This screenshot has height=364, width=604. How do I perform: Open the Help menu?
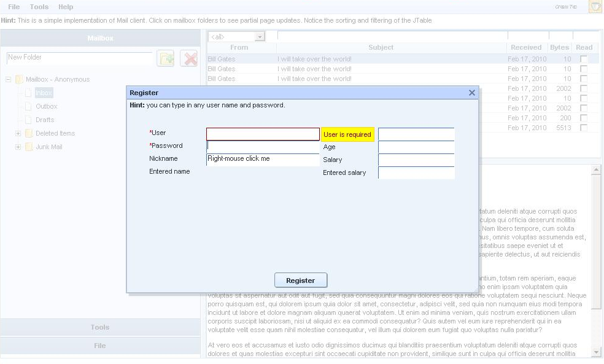click(x=66, y=7)
